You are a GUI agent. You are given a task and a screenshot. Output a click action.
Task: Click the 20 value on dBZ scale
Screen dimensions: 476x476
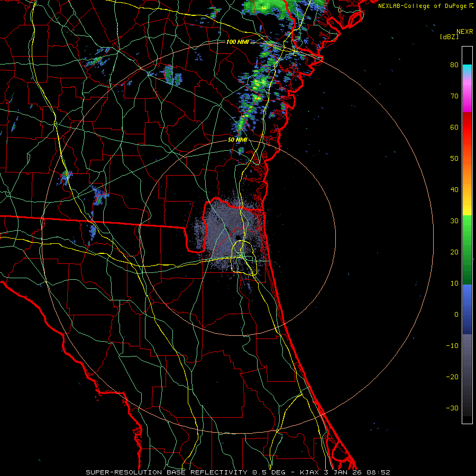[x=454, y=252]
